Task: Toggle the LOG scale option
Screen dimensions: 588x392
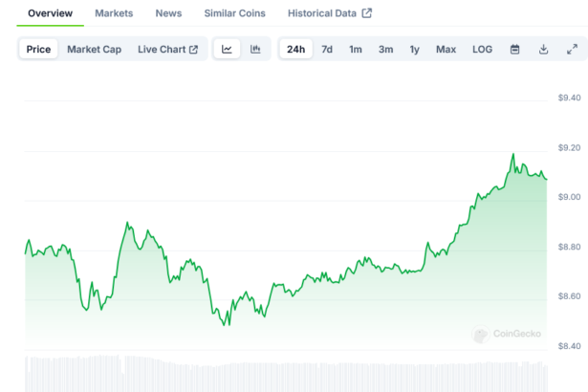Action: 483,50
